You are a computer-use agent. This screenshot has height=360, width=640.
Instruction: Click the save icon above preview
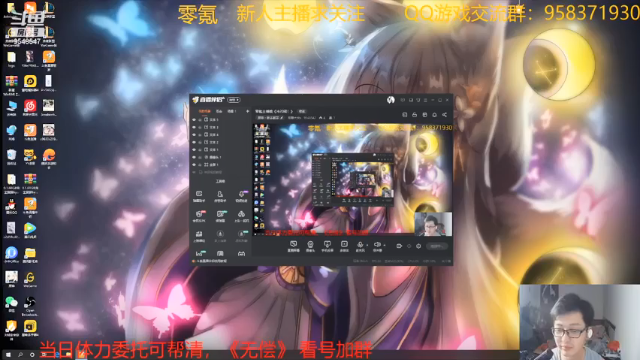[x=424, y=115]
